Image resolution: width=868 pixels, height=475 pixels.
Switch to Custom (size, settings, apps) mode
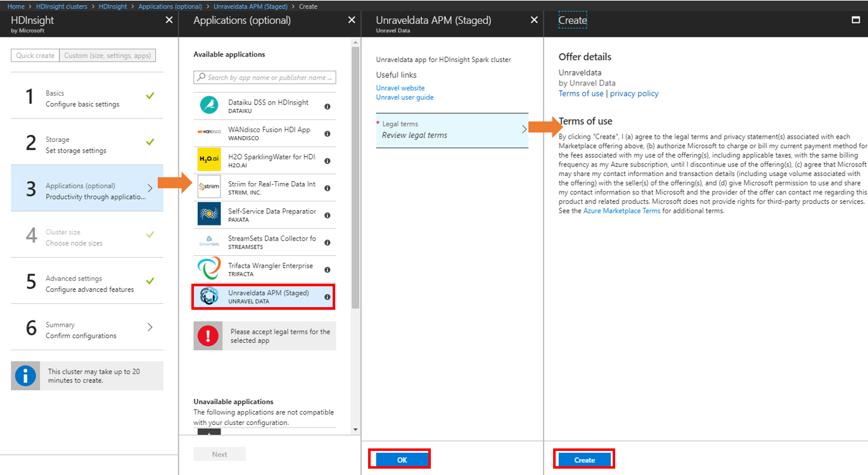(x=108, y=56)
